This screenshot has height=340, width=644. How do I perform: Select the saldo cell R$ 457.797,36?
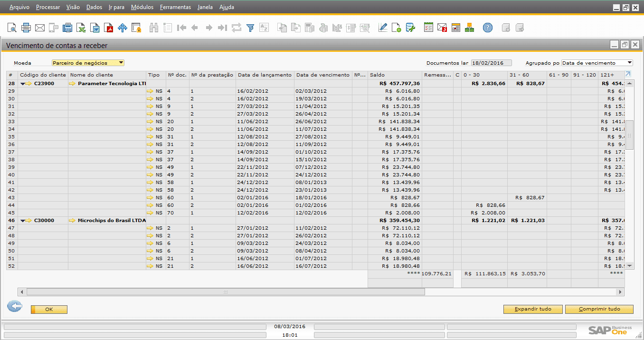click(x=395, y=84)
